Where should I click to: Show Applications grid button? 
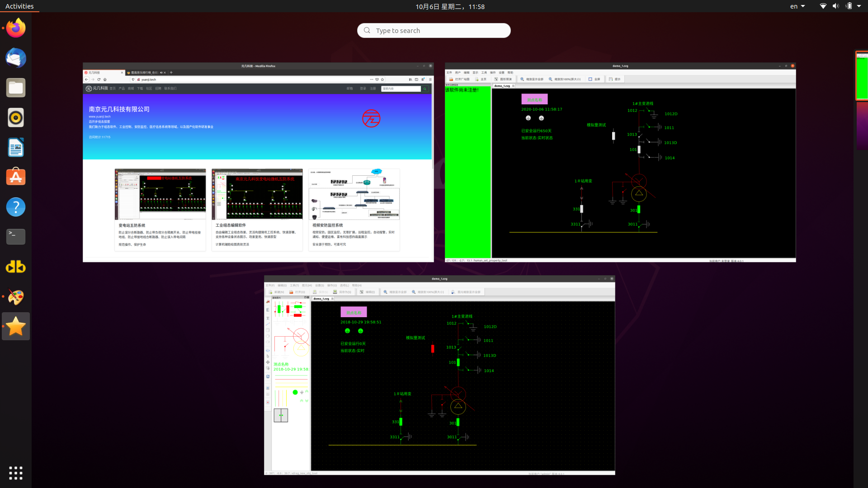16,473
